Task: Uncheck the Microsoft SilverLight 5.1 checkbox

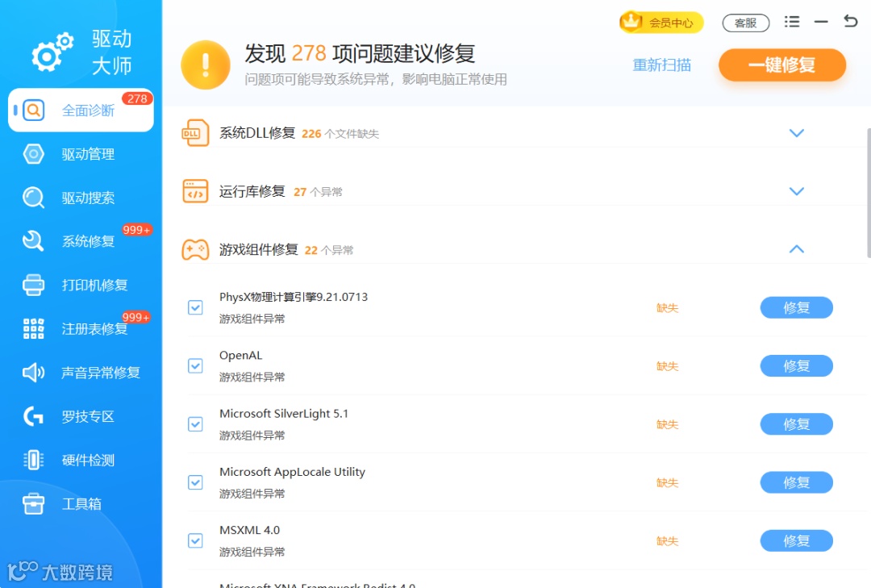Action: pyautogui.click(x=195, y=424)
